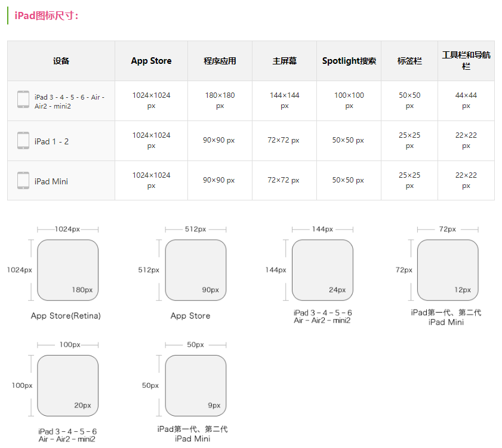Click the iPad Mini device icon

point(23,181)
